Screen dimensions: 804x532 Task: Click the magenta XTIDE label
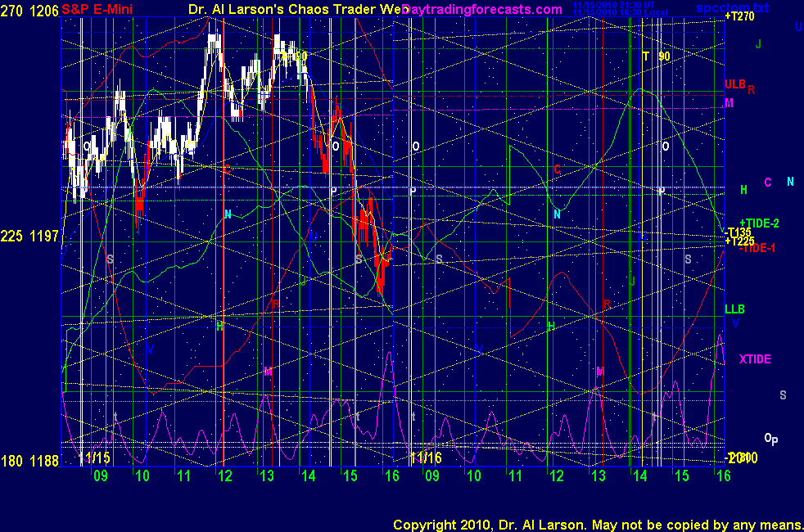point(755,358)
